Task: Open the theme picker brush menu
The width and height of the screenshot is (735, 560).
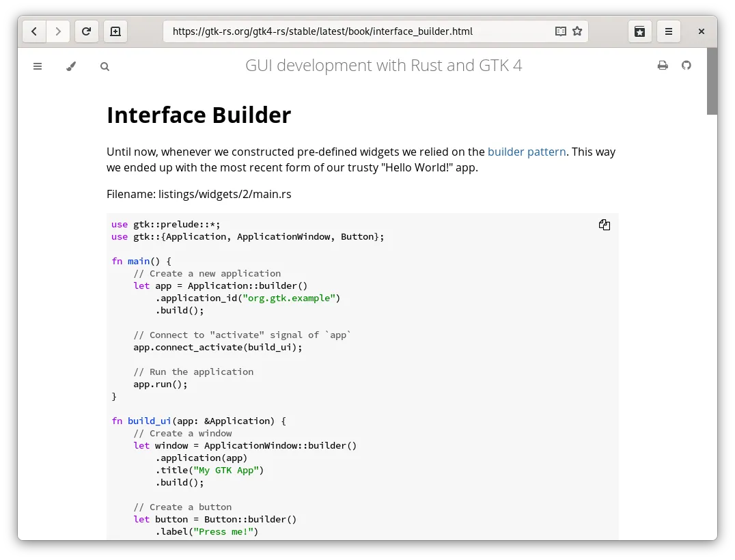Action: (71, 66)
